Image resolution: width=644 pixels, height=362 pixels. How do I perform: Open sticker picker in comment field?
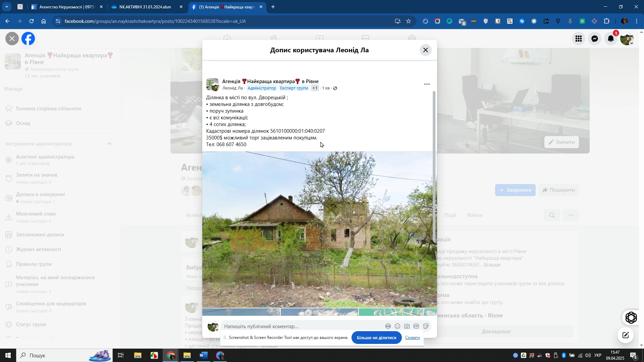(426, 326)
